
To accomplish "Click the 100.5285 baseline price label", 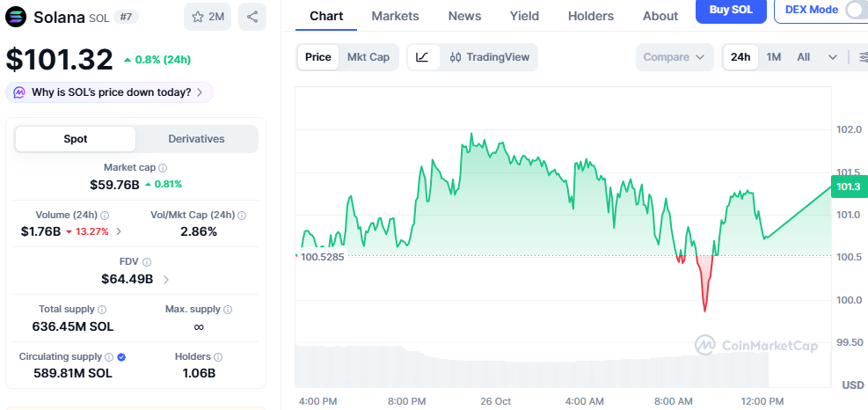I will pos(321,257).
